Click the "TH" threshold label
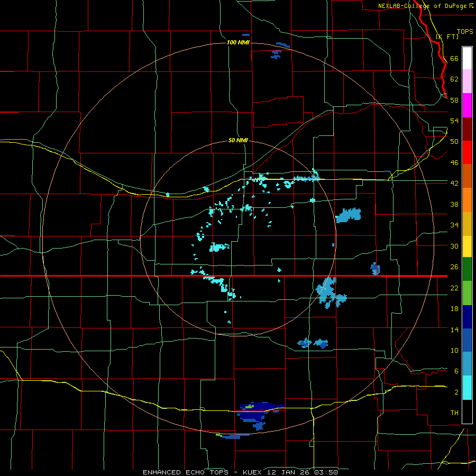Image resolution: width=476 pixels, height=476 pixels. [454, 413]
